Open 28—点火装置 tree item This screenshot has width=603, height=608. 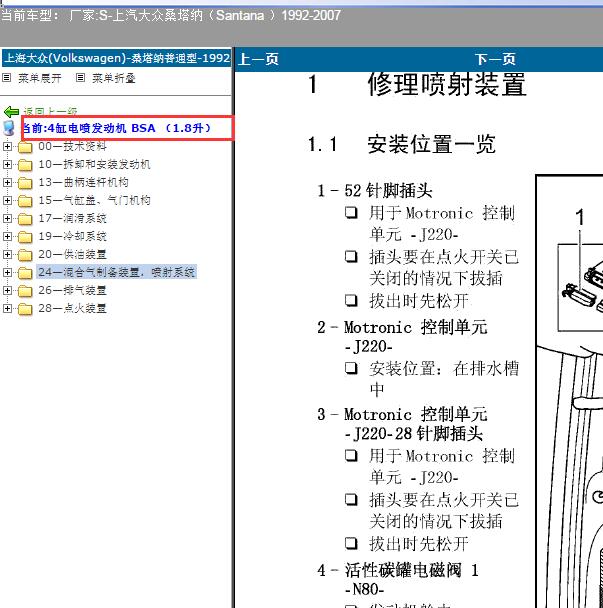72,308
